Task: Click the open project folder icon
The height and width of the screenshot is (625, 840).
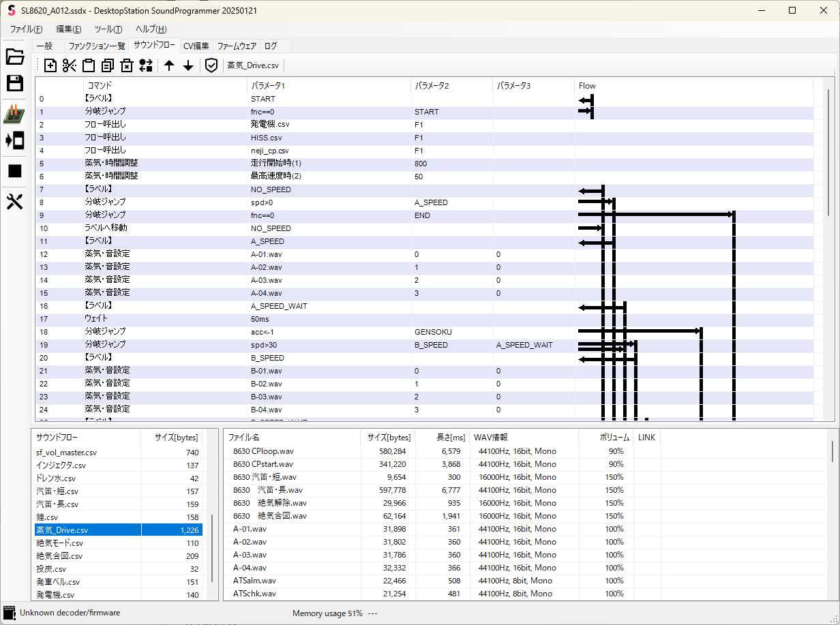Action: coord(15,57)
